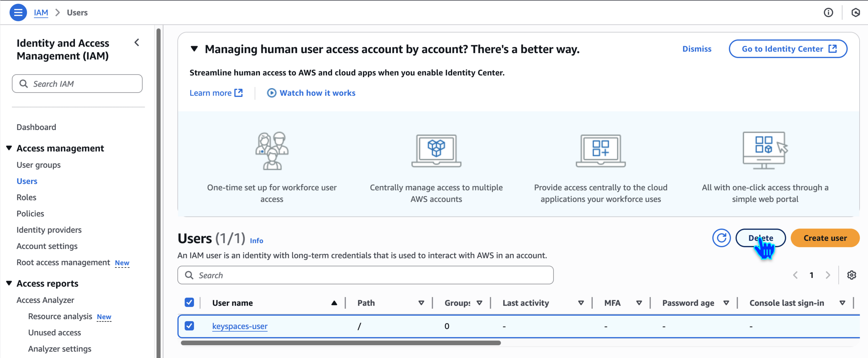Viewport: 868px width, 358px height.
Task: Click the Search IAM input field
Action: tap(77, 84)
